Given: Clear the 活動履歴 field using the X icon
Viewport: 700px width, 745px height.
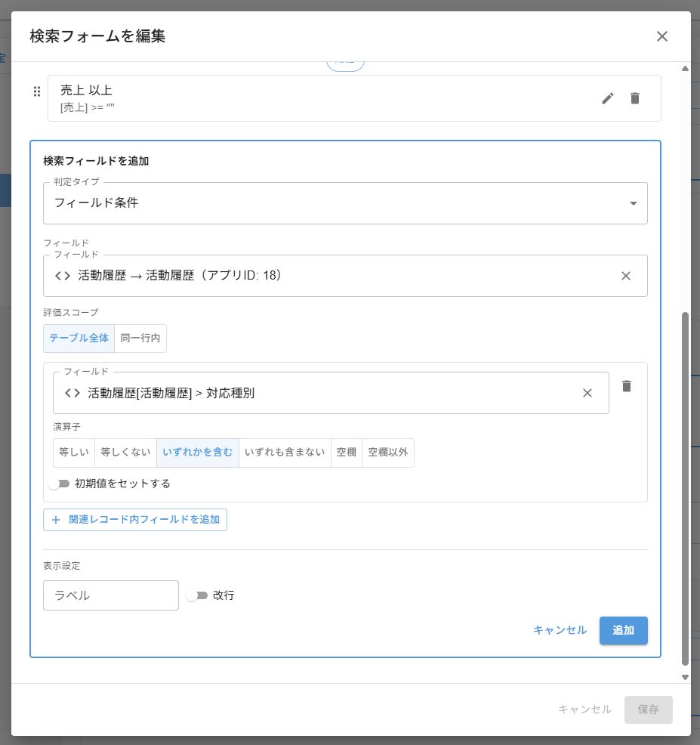Looking at the screenshot, I should (625, 276).
